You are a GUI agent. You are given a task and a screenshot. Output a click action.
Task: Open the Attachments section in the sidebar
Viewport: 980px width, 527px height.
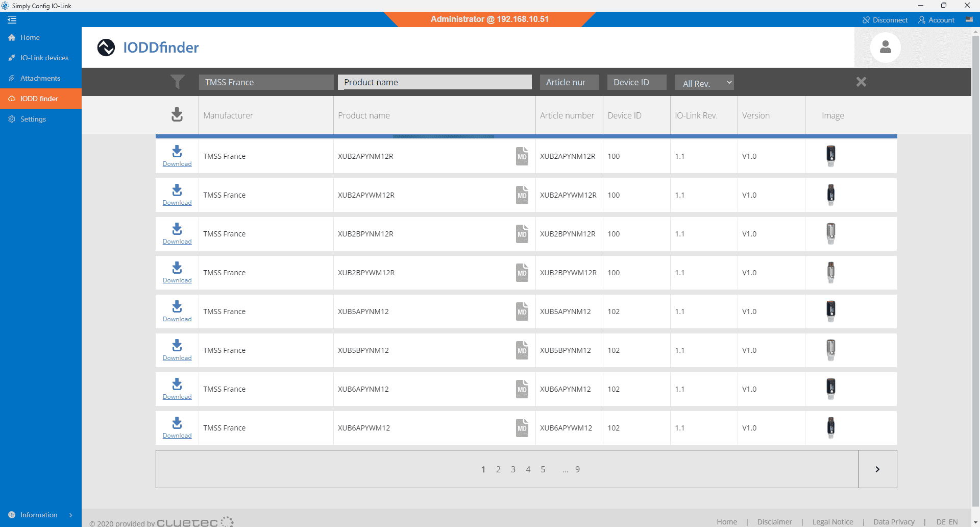coord(40,78)
